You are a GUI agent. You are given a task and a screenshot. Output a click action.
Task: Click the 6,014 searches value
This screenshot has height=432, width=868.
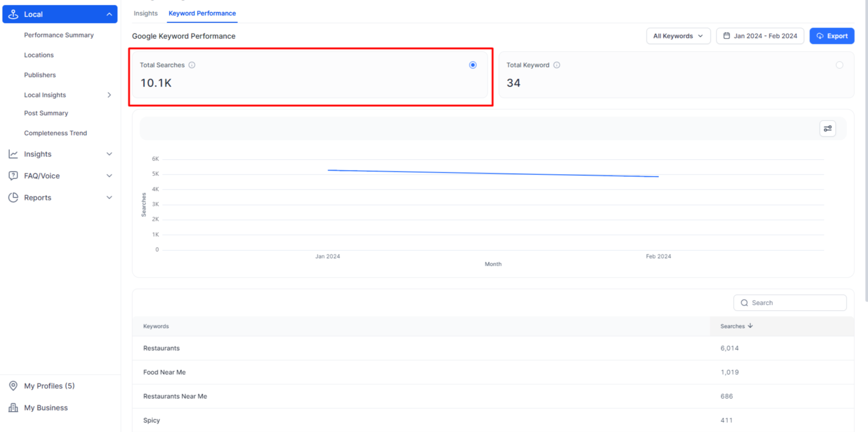click(729, 348)
